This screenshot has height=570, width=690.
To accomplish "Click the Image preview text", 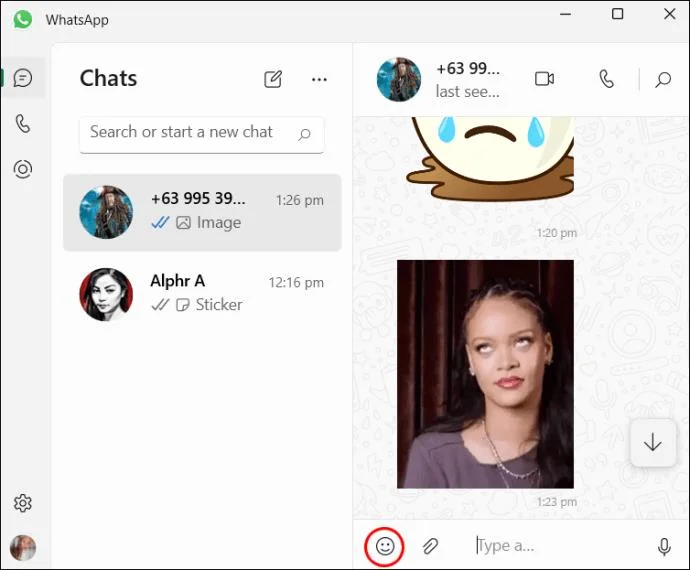I will pos(219,223).
